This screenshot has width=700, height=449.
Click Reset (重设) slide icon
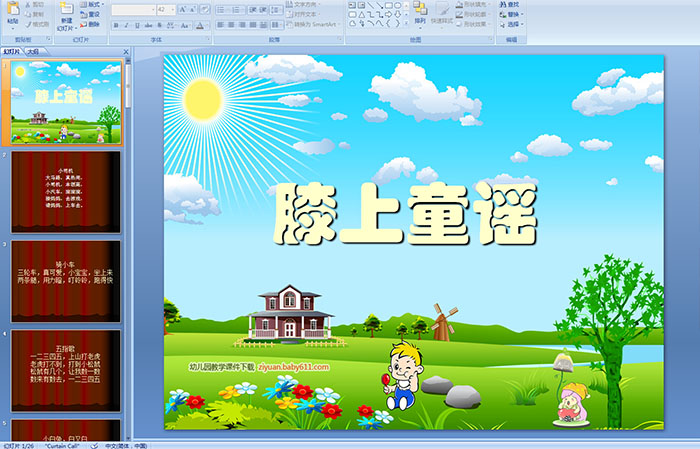(x=83, y=15)
